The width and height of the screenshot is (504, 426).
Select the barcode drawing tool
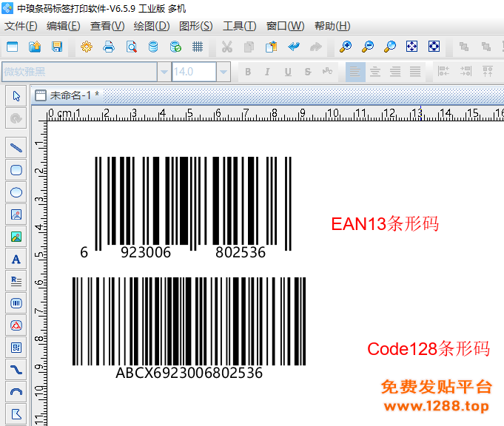(16, 303)
